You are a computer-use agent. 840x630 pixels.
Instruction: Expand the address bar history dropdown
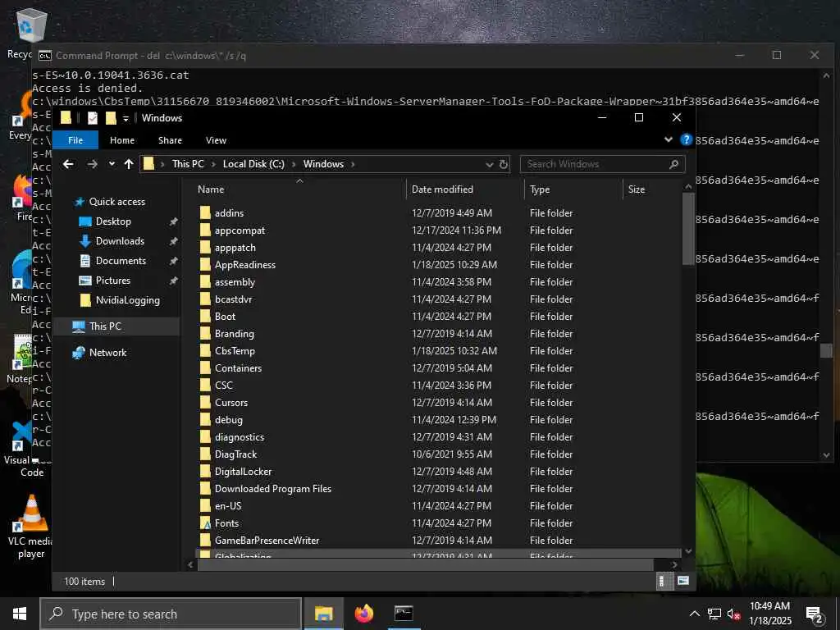pyautogui.click(x=489, y=164)
